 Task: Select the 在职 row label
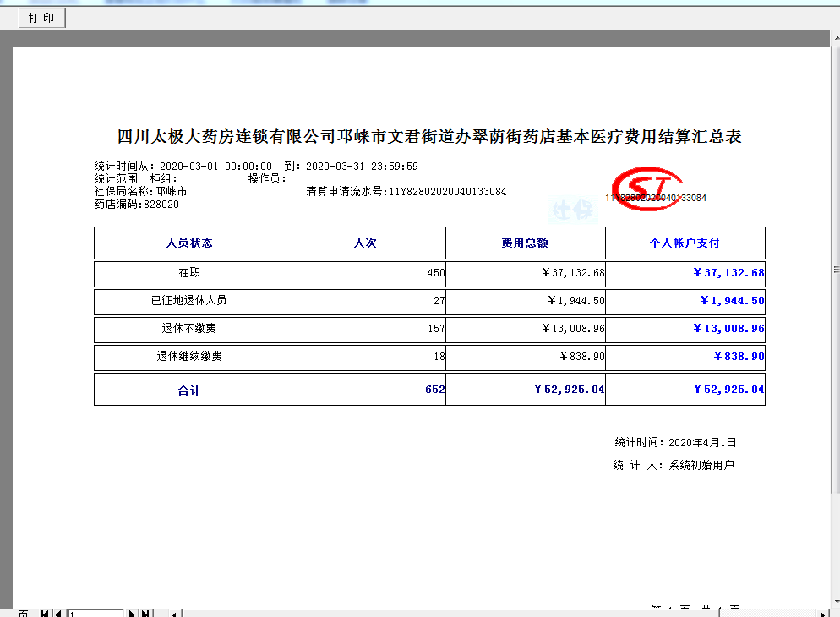(x=189, y=273)
